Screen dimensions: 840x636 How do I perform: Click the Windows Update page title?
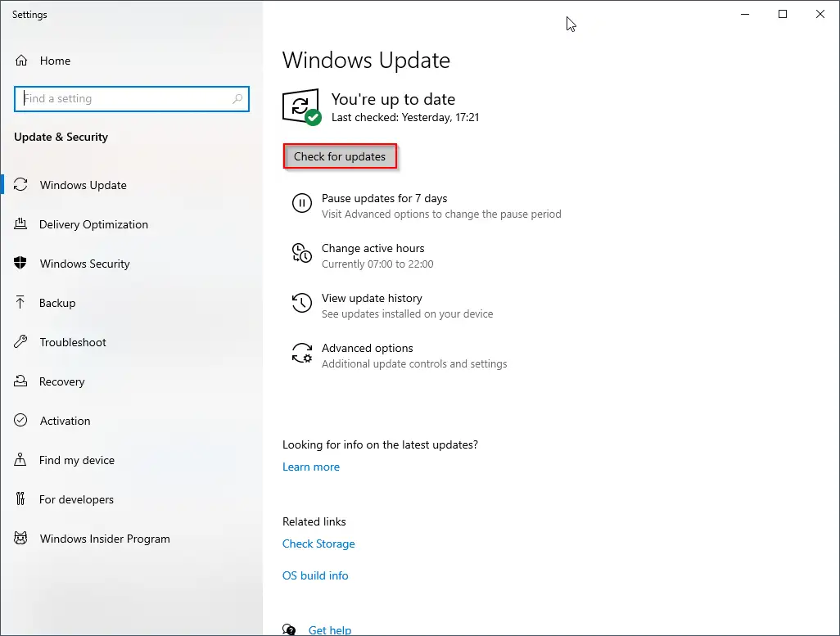pos(366,60)
